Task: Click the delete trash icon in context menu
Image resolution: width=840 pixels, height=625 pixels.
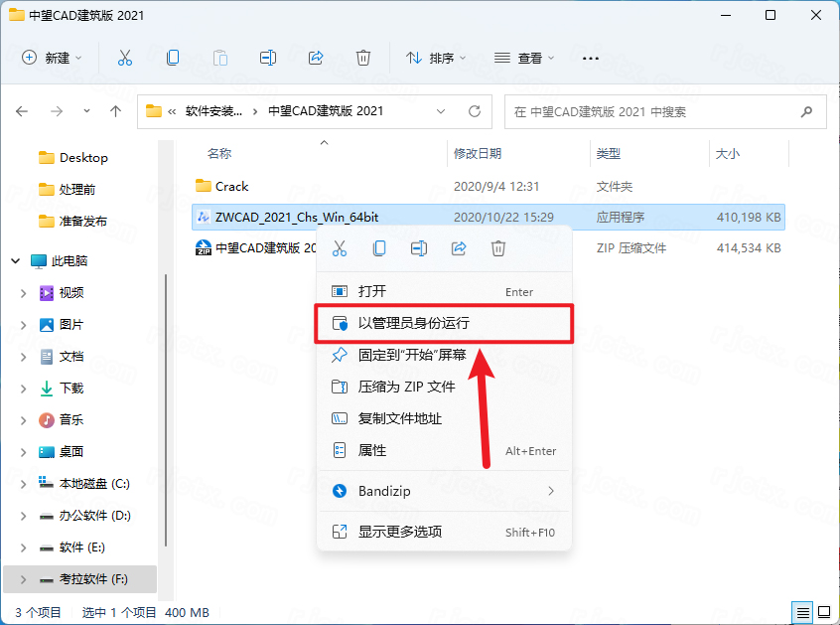Action: (498, 248)
